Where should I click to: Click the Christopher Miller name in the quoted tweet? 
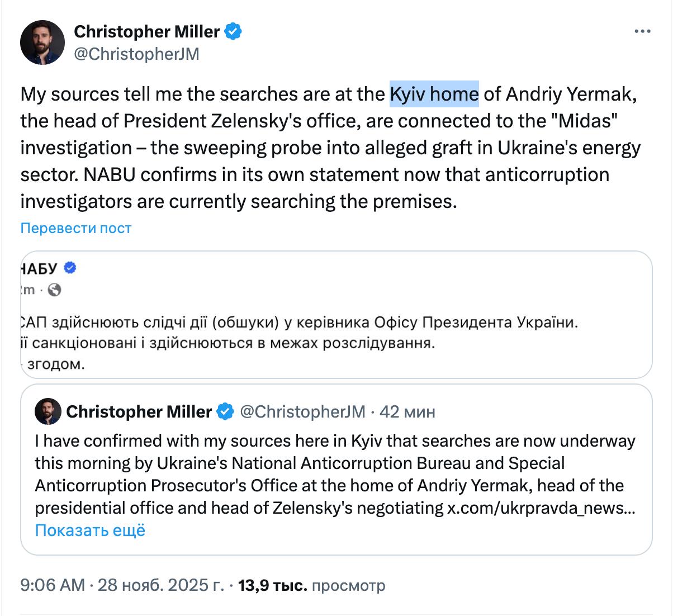click(x=139, y=412)
